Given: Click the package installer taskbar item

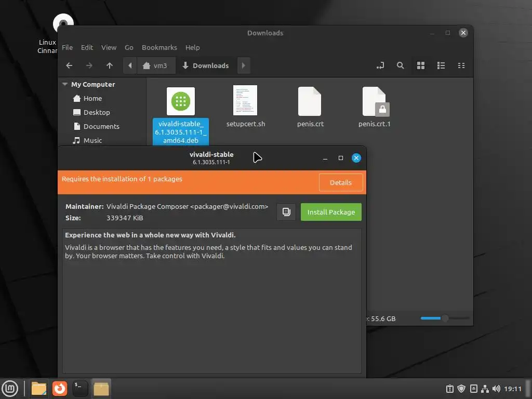Looking at the screenshot, I should 101,389.
